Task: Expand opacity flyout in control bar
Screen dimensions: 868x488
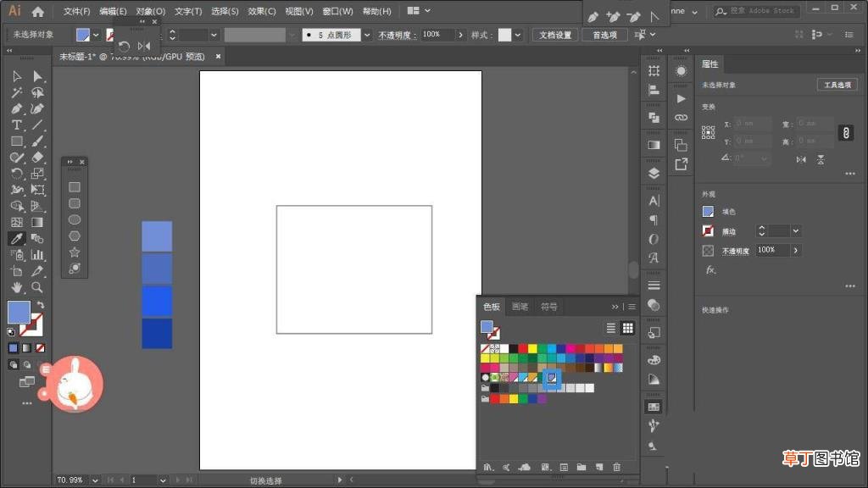Action: point(460,35)
